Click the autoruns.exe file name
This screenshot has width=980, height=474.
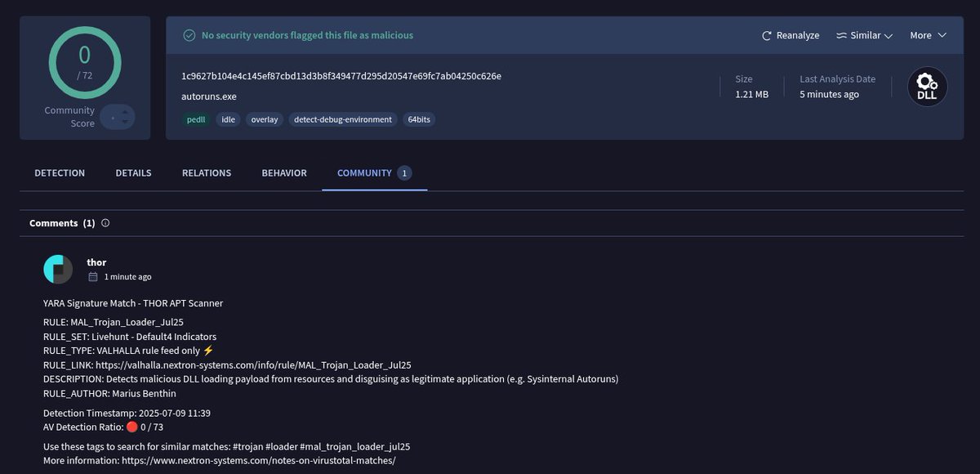209,96
